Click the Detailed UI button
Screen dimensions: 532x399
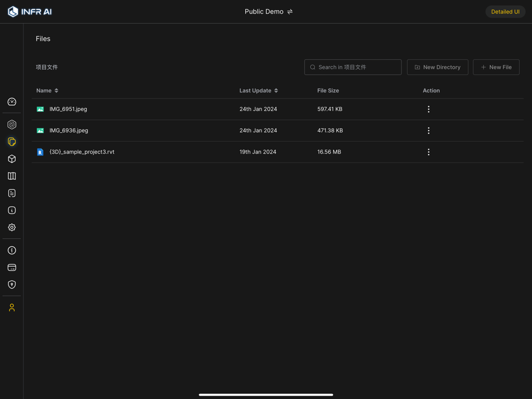click(505, 11)
